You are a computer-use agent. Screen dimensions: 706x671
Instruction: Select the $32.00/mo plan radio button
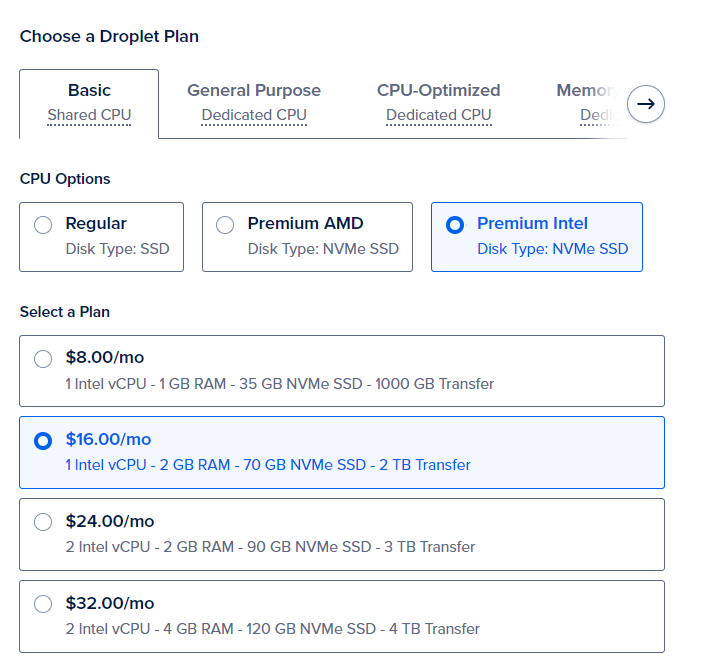(x=43, y=604)
